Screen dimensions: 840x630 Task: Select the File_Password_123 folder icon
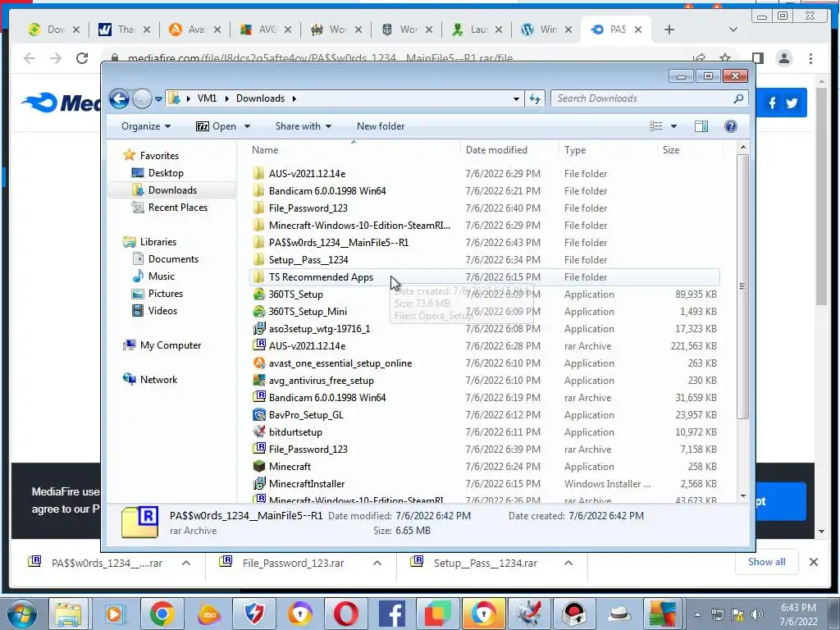point(258,208)
